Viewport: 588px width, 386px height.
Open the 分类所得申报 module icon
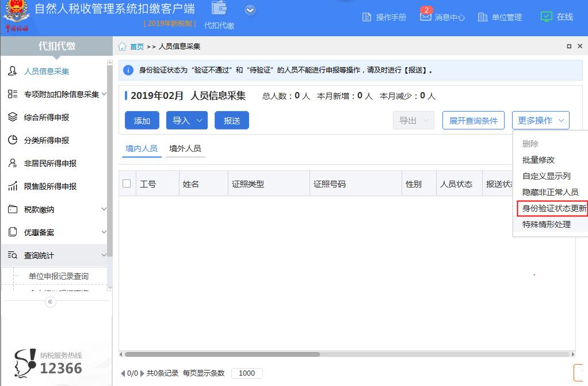(13, 140)
